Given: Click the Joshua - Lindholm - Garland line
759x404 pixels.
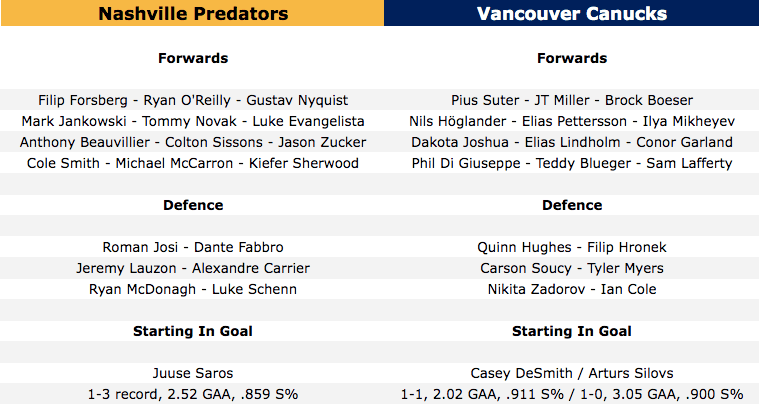Looking at the screenshot, I should 571,142.
